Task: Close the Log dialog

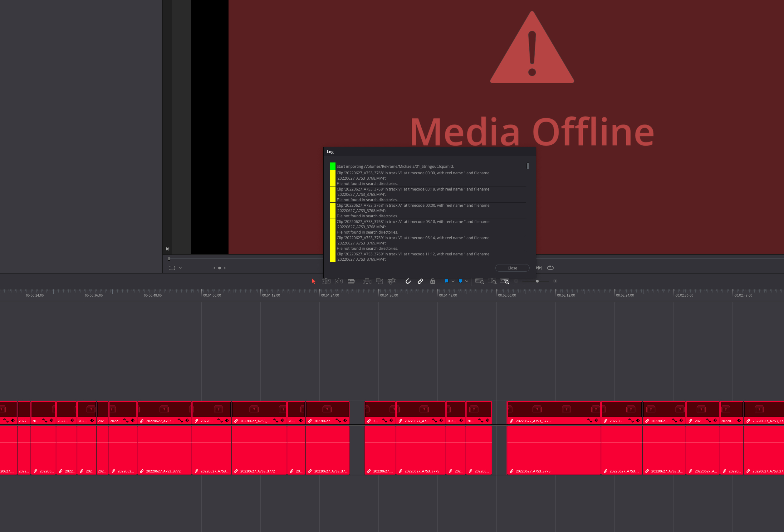Action: click(512, 268)
